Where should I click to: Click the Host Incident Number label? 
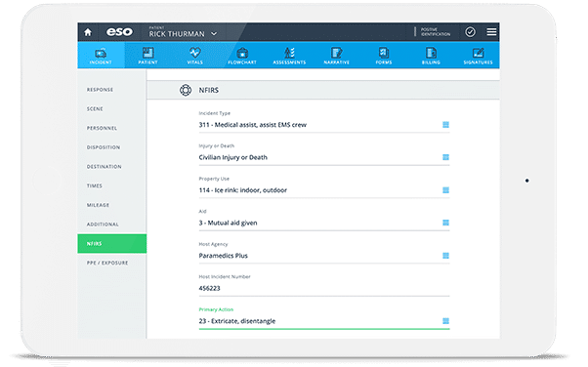click(225, 276)
